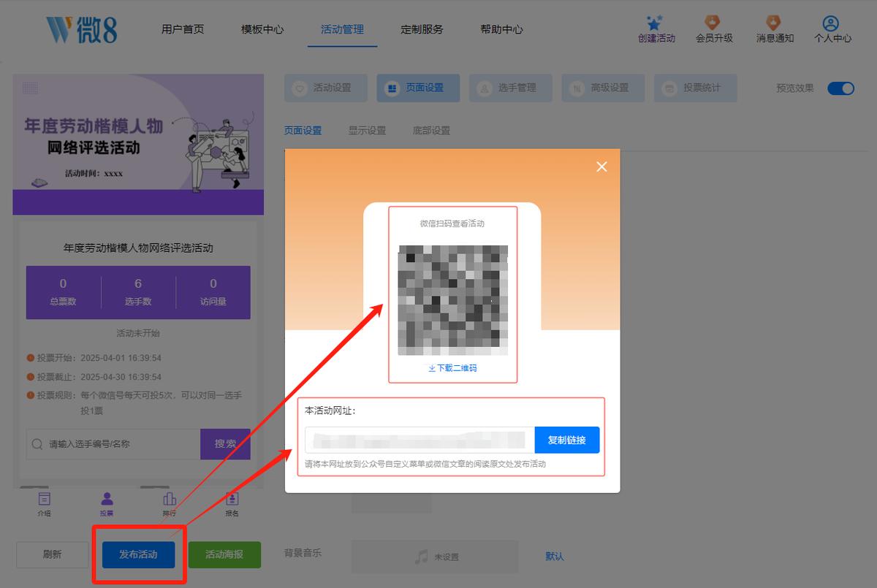Click the 投票截止 date line

coord(94,377)
